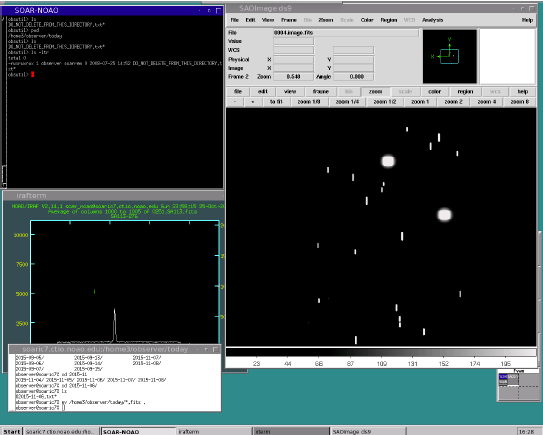Switch to irafterm in the taskbar
Viewport: 543px width, 435px height.
214,432
